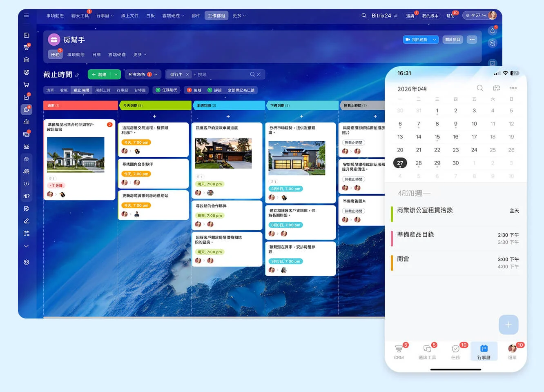Open the news feed icon in sidebar
Screen dimensions: 544x392
(x=27, y=35)
